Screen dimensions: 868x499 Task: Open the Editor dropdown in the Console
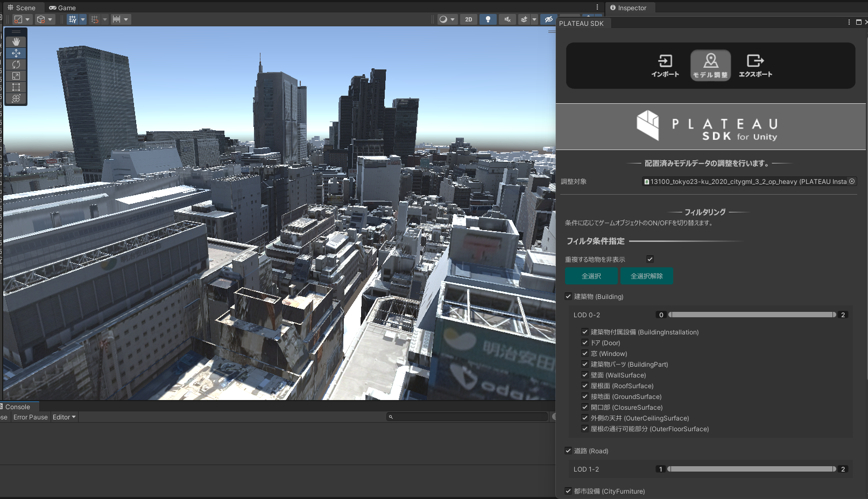(x=63, y=417)
